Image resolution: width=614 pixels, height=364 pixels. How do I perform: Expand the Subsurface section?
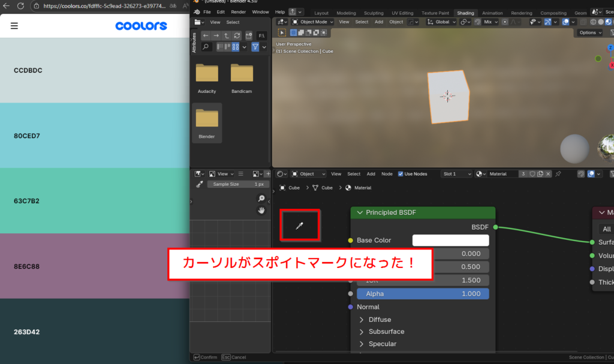pyautogui.click(x=362, y=332)
